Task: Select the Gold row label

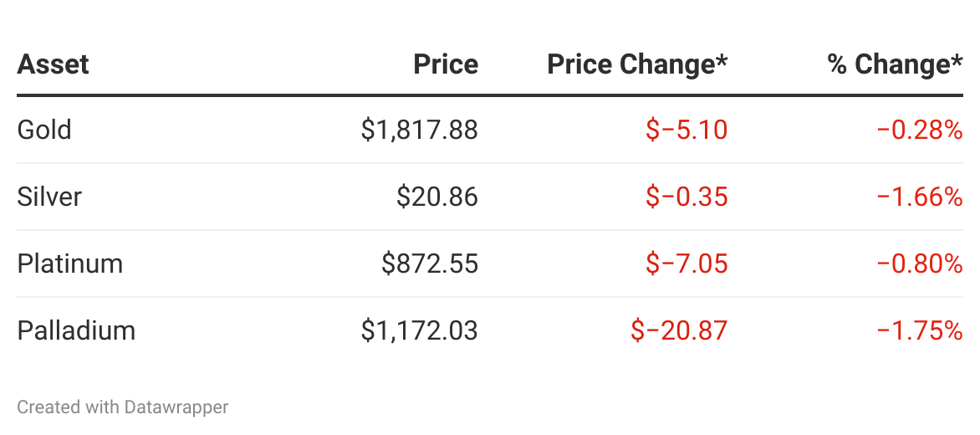Action: tap(44, 130)
